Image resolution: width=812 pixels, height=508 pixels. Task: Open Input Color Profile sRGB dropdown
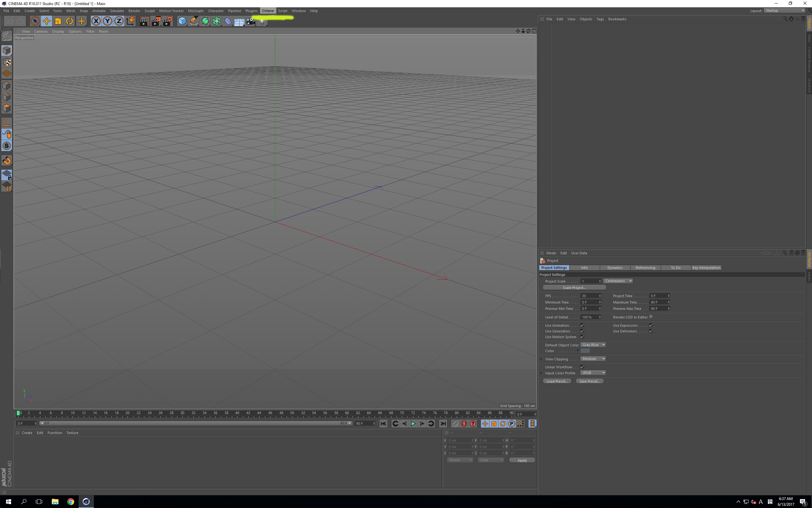593,373
